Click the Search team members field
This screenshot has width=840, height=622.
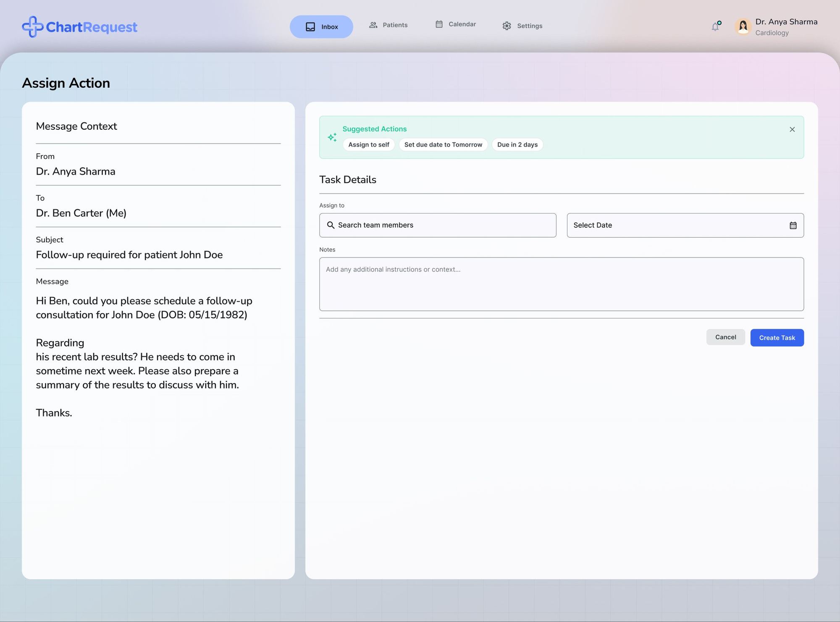[x=438, y=225]
